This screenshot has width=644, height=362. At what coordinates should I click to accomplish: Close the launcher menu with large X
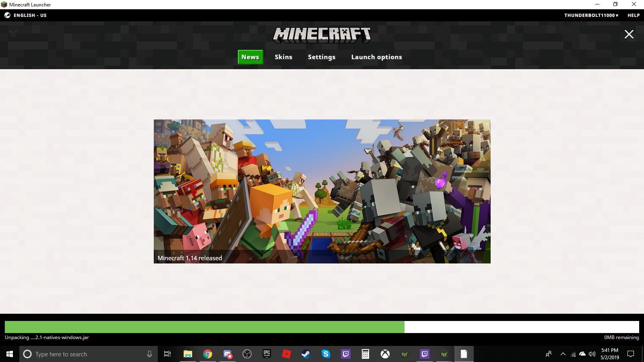click(x=629, y=34)
